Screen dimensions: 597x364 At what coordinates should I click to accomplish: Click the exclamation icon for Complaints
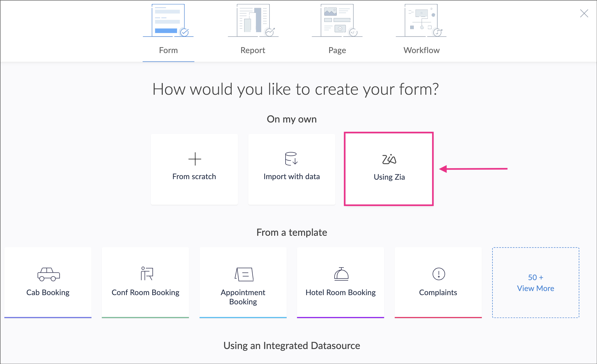(x=439, y=274)
